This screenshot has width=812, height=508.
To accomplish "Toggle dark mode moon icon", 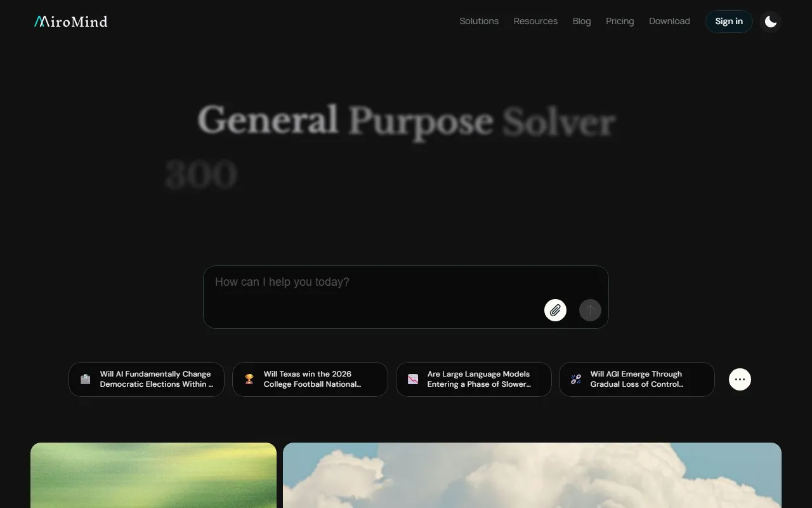I will (x=771, y=22).
